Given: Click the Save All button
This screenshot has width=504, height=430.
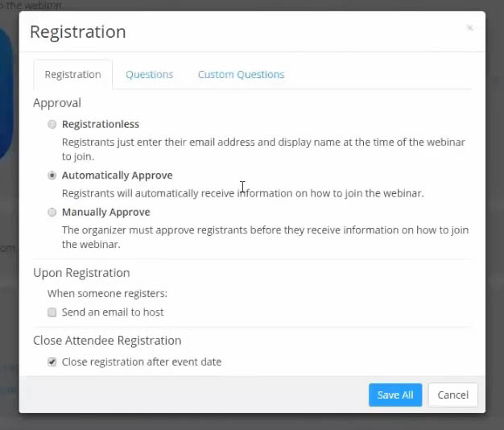Looking at the screenshot, I should click(395, 395).
